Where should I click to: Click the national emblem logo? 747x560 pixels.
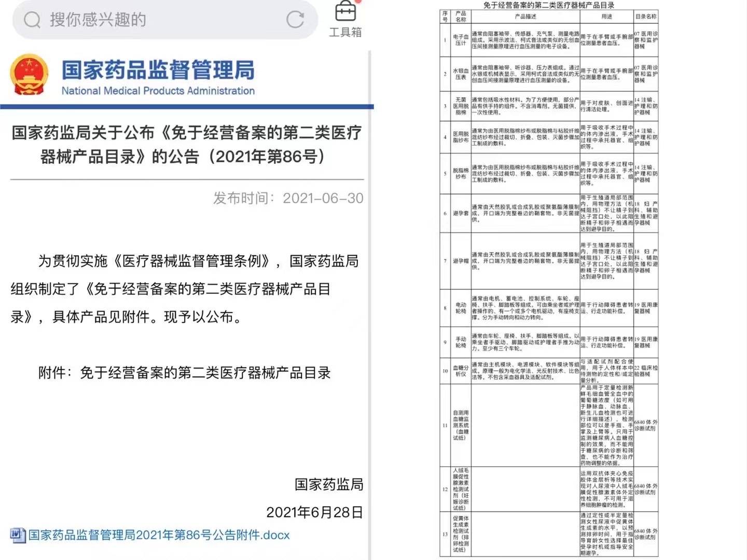29,75
